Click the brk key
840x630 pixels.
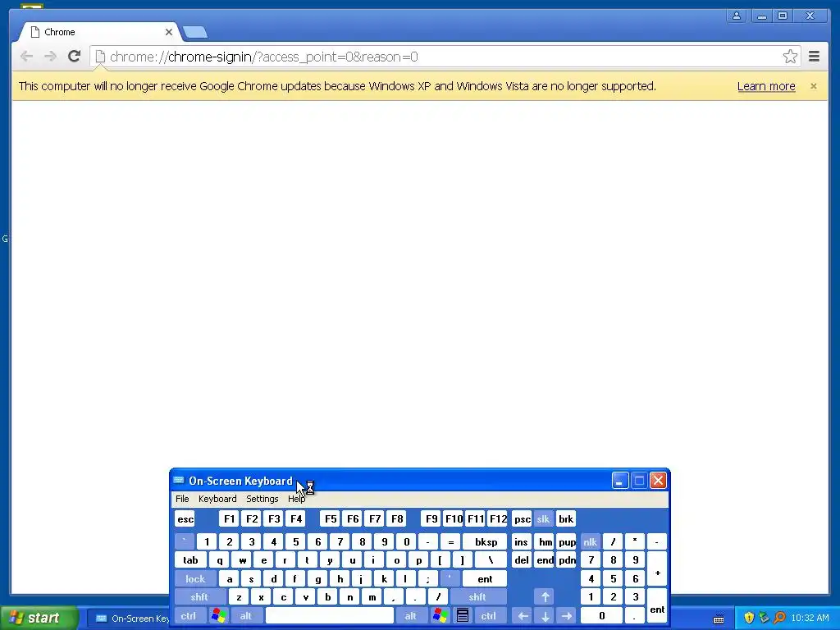coord(566,519)
